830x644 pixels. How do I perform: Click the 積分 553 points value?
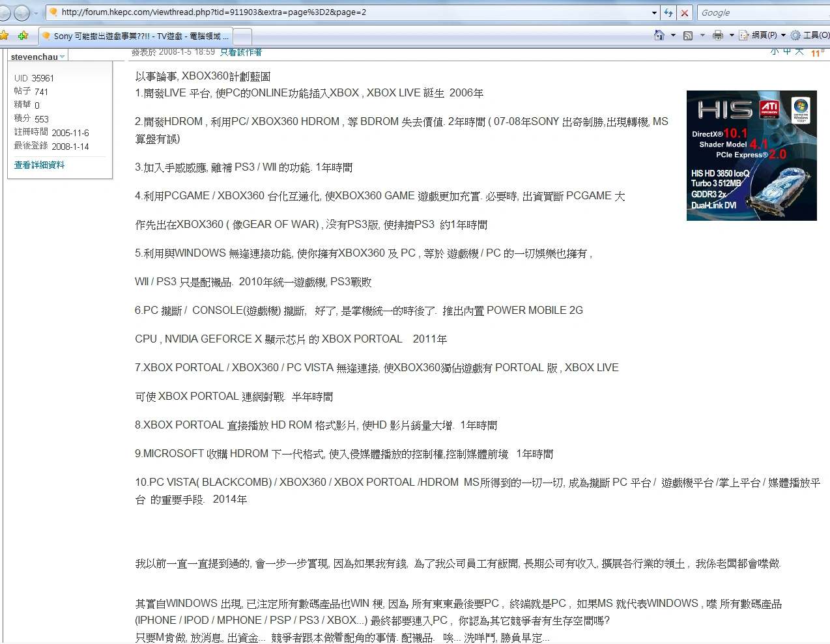31,119
